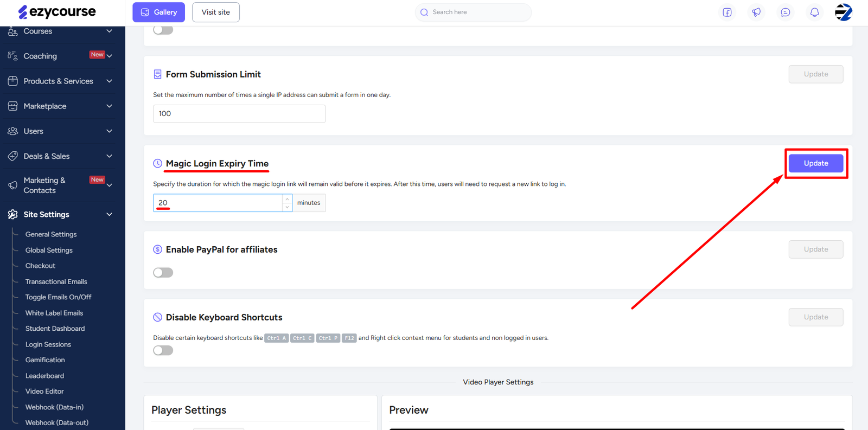Click the Visit site button
This screenshot has width=868, height=430.
point(215,12)
